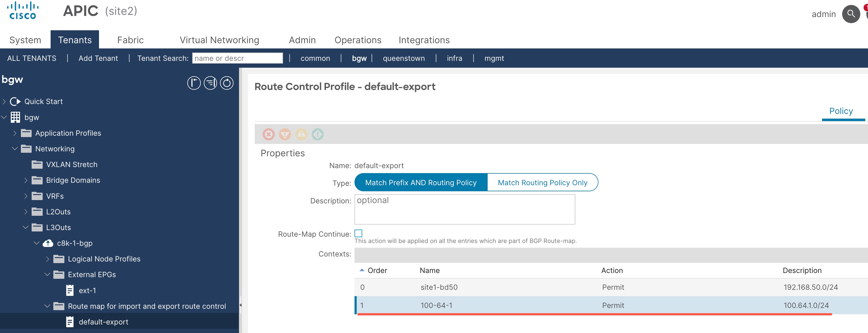Expand the VRFs chevron
The height and width of the screenshot is (333, 868).
point(26,196)
